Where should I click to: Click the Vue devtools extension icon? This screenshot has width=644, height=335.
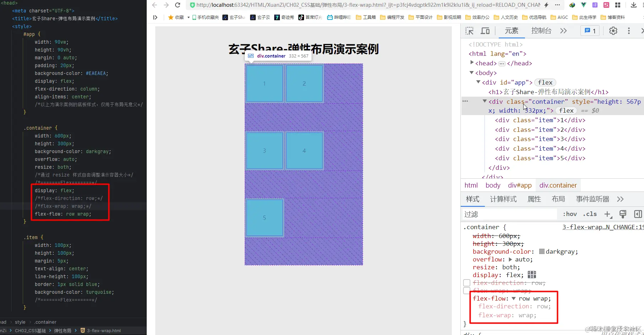click(x=584, y=5)
